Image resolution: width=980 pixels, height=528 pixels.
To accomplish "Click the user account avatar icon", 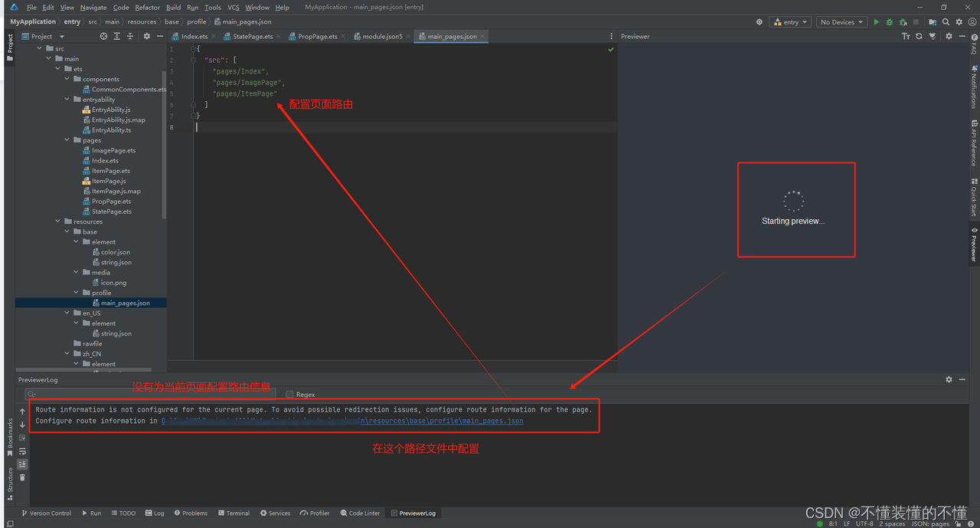I will pos(972,22).
